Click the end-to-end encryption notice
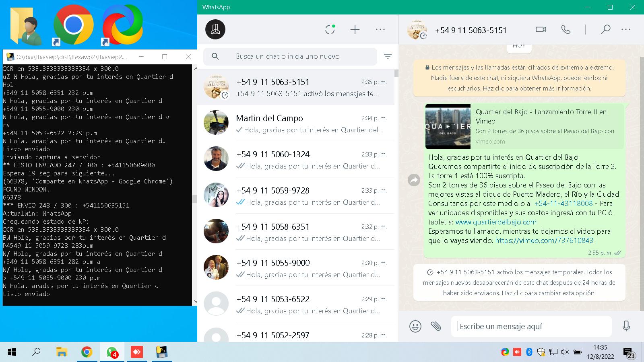 (x=519, y=78)
